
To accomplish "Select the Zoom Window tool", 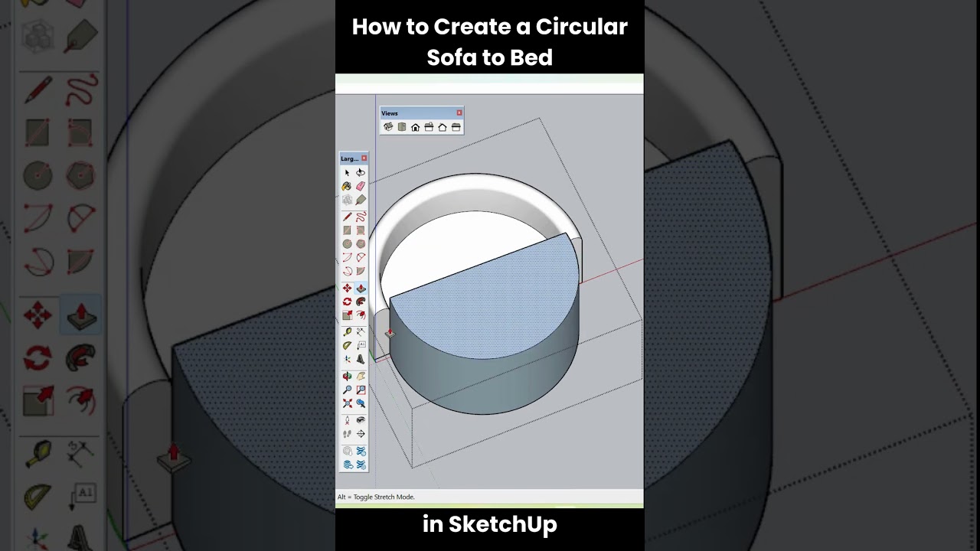I will click(361, 390).
